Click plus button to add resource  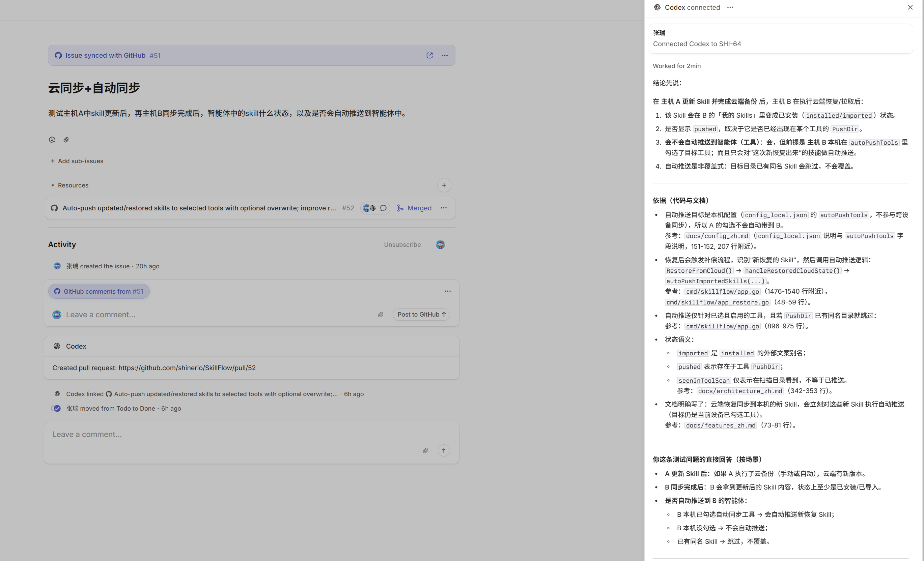[x=444, y=185]
